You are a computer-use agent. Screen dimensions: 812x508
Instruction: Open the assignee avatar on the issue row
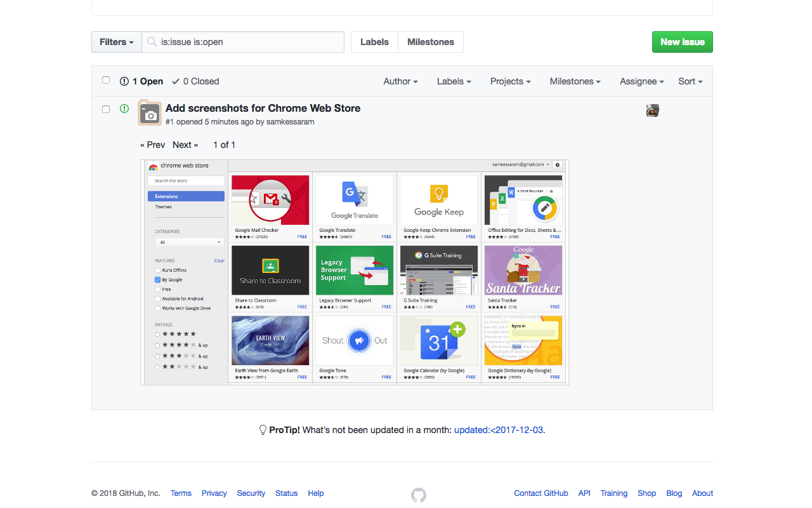[652, 110]
